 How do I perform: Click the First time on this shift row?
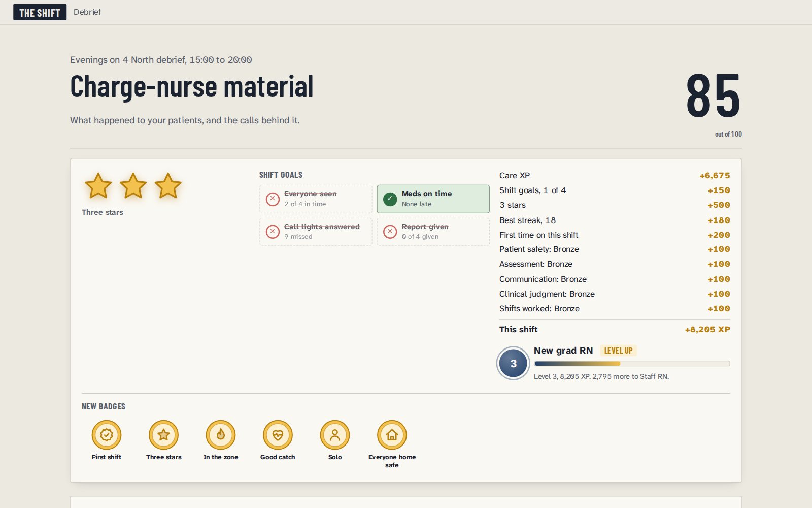tap(615, 235)
